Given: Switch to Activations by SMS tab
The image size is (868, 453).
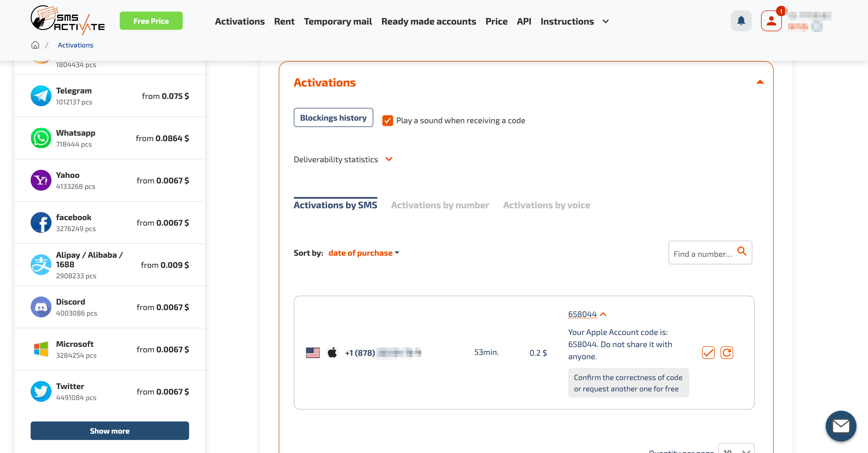Looking at the screenshot, I should pyautogui.click(x=335, y=205).
